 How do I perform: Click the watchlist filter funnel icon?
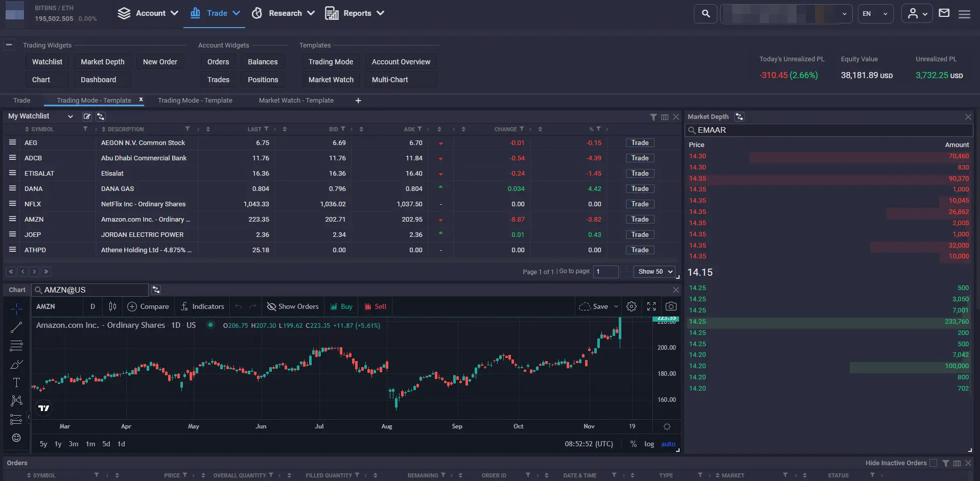click(x=653, y=117)
